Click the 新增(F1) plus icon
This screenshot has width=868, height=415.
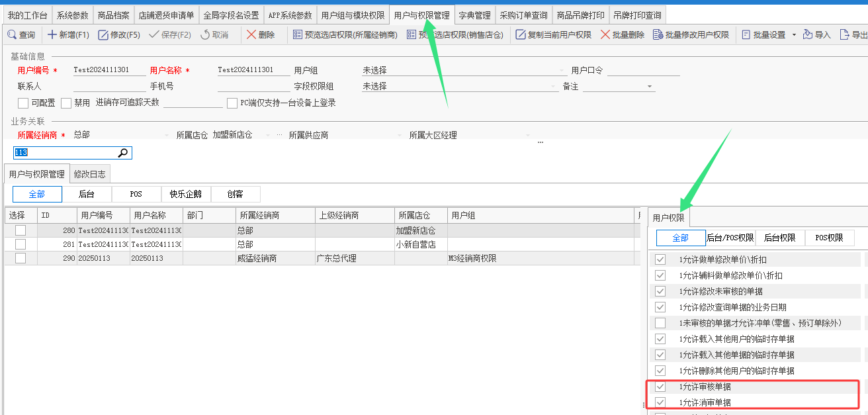point(52,34)
